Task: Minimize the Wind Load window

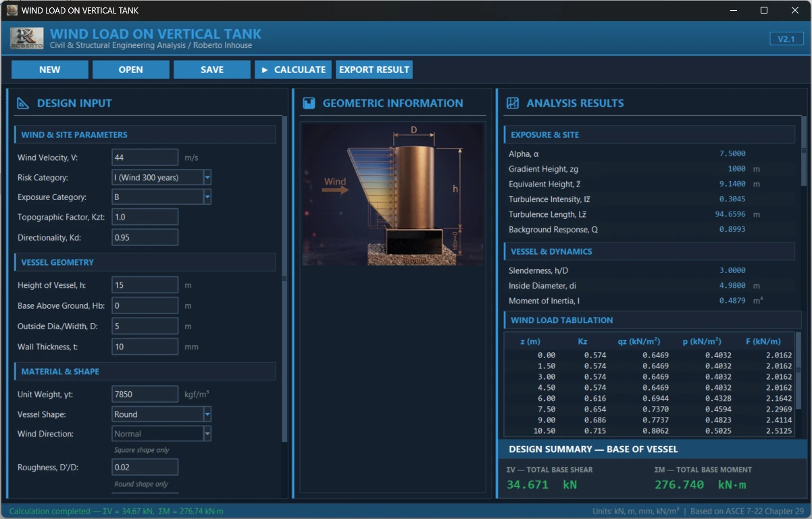Action: [x=734, y=10]
